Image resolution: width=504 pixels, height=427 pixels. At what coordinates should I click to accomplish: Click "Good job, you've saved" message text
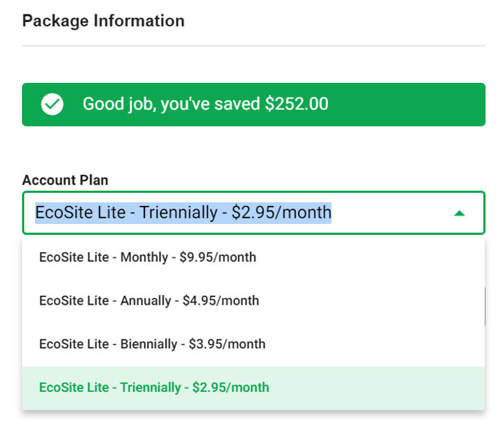tap(171, 104)
